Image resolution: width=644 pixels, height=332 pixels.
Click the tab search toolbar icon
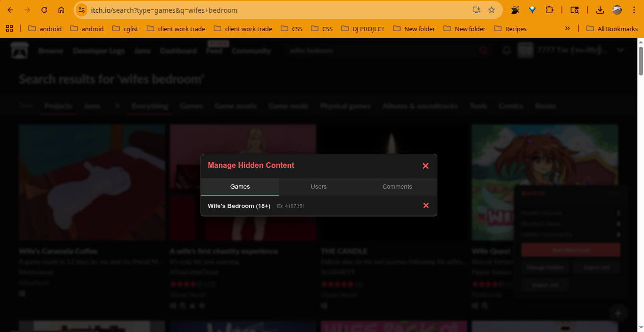(x=574, y=10)
